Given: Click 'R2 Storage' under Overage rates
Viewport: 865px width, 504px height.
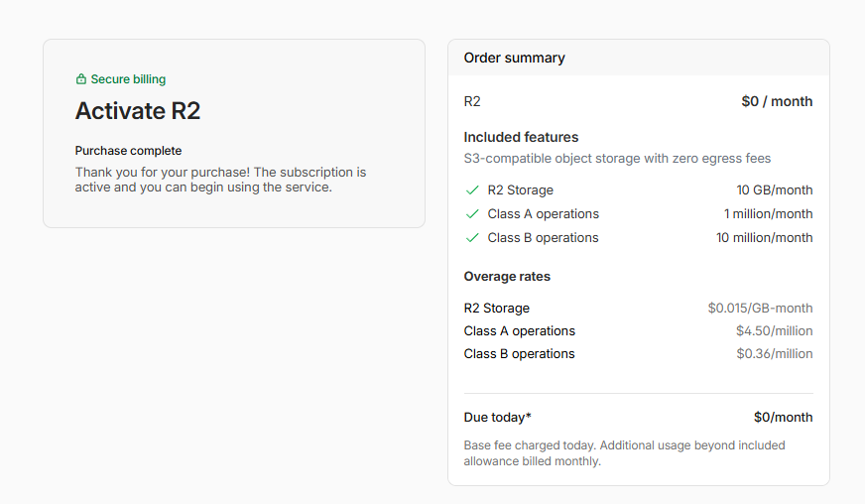Looking at the screenshot, I should coord(497,308).
